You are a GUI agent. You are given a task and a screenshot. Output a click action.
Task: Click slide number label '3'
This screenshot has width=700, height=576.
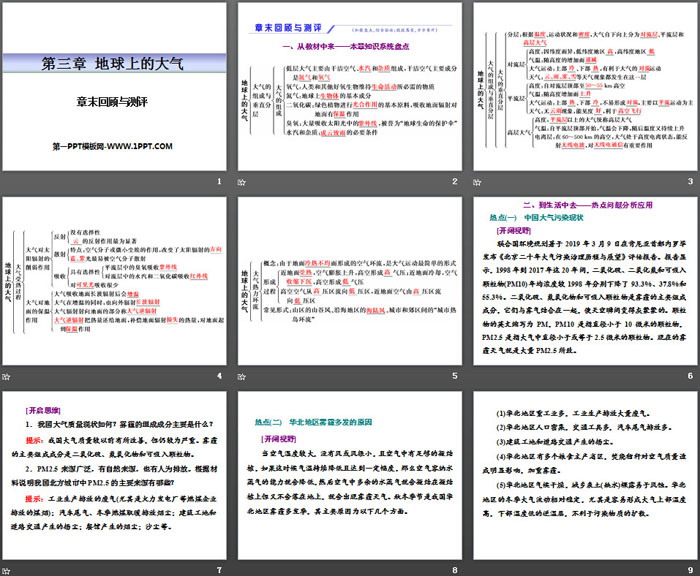(x=690, y=181)
